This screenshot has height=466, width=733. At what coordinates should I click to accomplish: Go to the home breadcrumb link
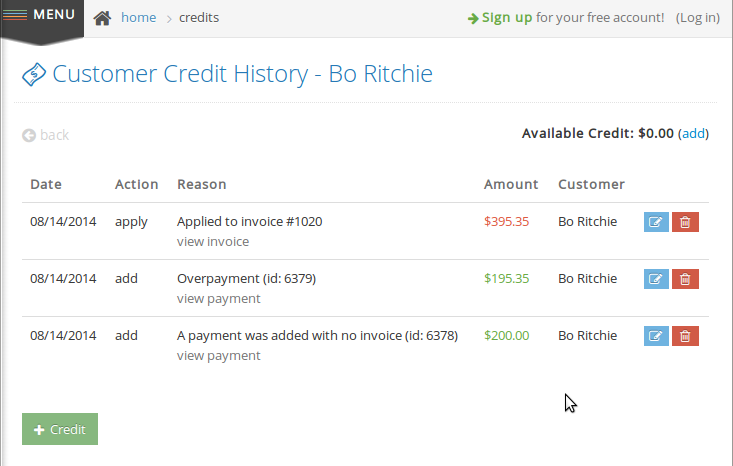click(138, 18)
